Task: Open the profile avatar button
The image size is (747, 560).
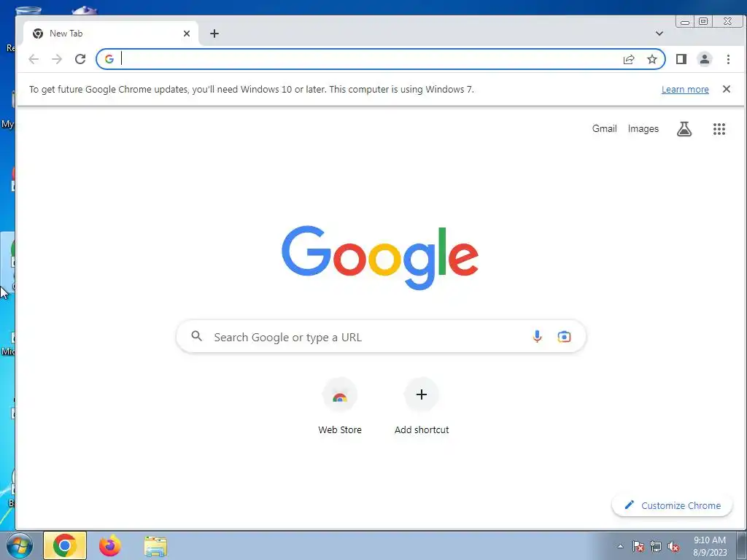Action: [705, 59]
